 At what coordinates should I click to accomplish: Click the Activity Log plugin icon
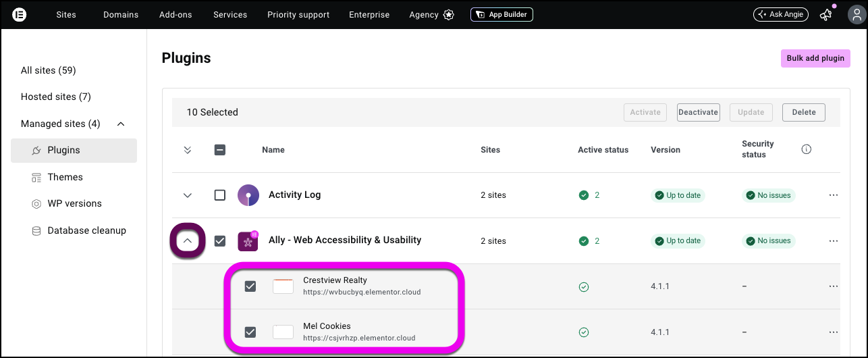click(x=248, y=195)
